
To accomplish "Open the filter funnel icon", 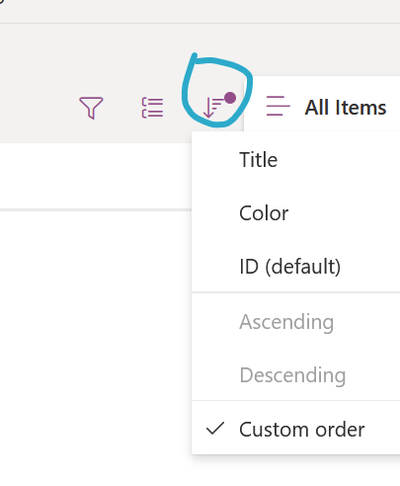I will pos(91,108).
